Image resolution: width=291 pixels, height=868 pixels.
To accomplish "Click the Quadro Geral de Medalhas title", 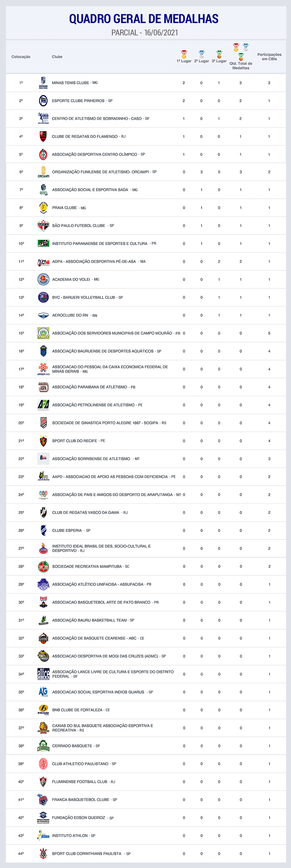I will (x=144, y=19).
